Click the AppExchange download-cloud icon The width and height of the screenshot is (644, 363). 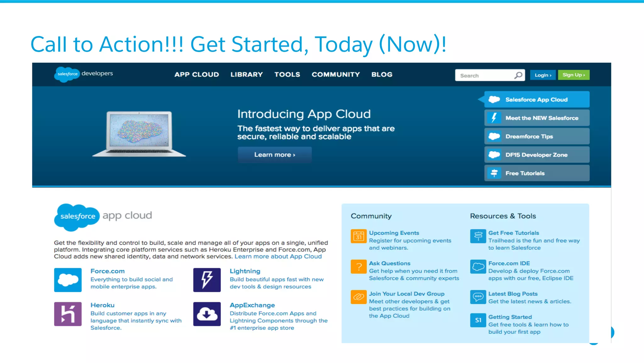pyautogui.click(x=207, y=314)
